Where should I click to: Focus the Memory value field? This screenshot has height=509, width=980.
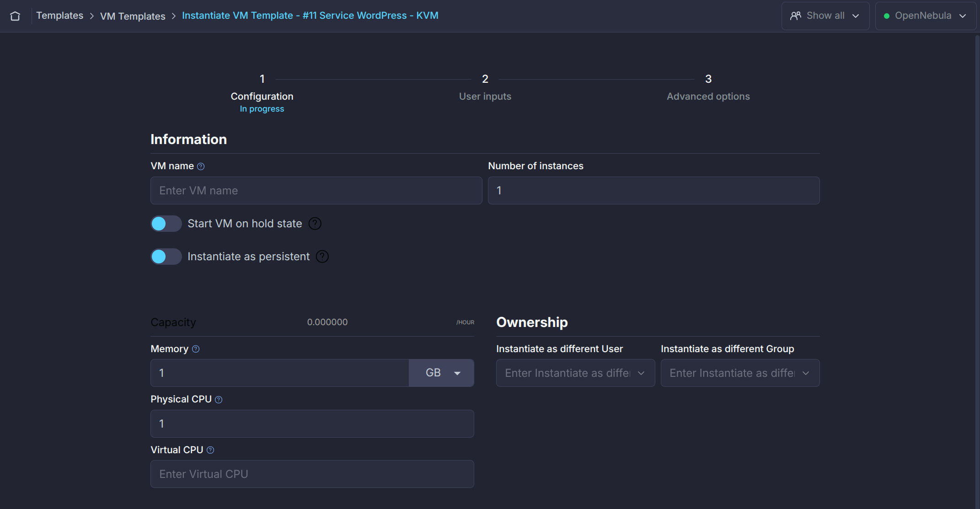(280, 373)
